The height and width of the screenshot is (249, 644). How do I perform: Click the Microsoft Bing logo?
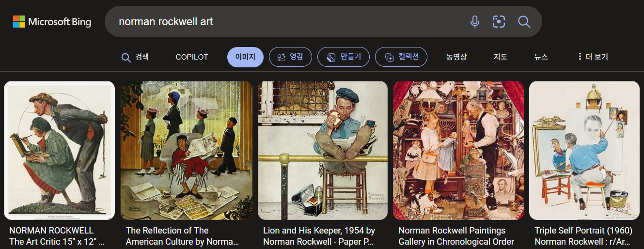click(x=52, y=21)
